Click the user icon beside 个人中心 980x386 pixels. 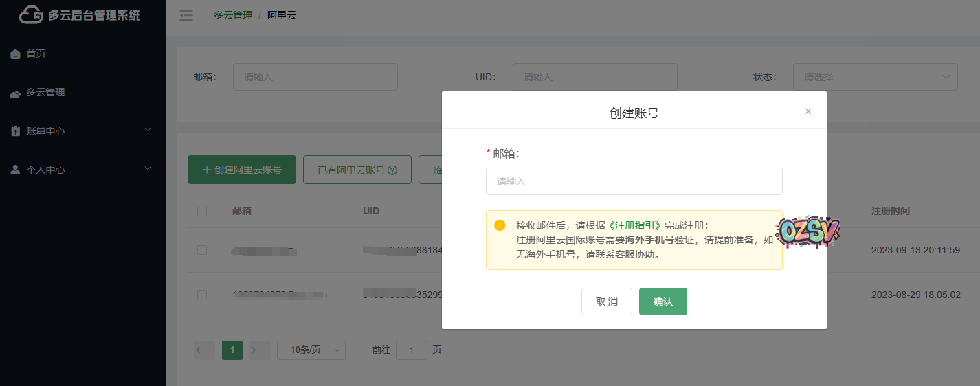click(x=15, y=170)
